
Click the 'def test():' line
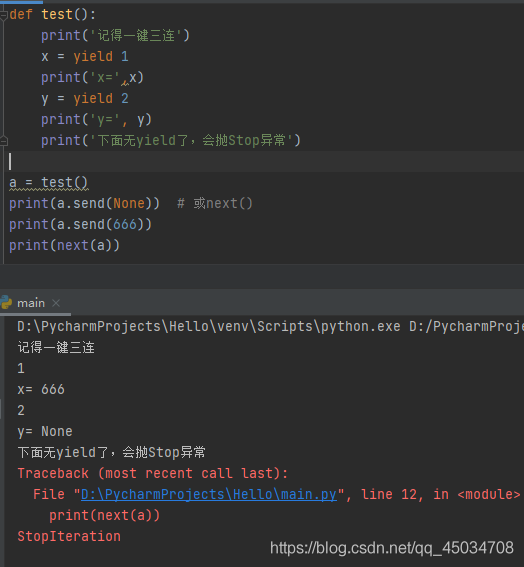click(53, 15)
